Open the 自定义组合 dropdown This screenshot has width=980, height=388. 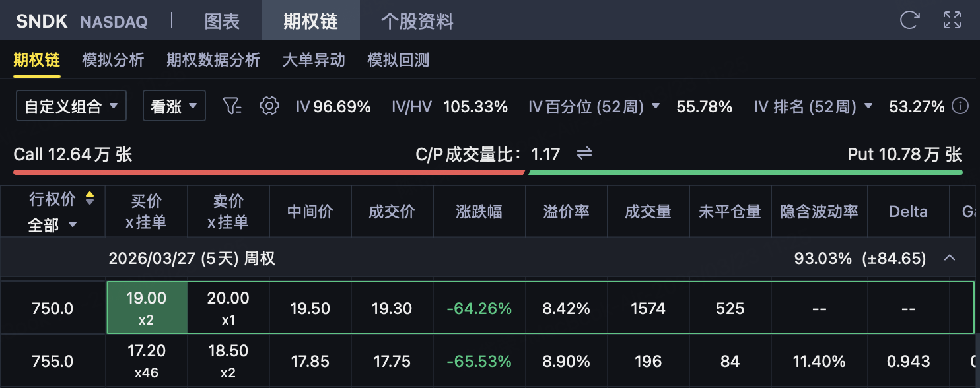[x=71, y=106]
